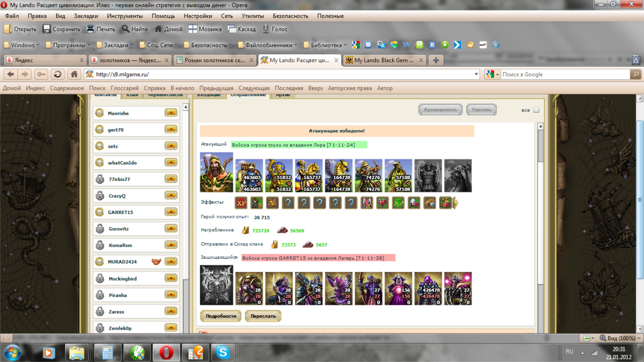The image size is (644, 362).
Task: Click the arrow to show more effects
Action: [x=456, y=203]
